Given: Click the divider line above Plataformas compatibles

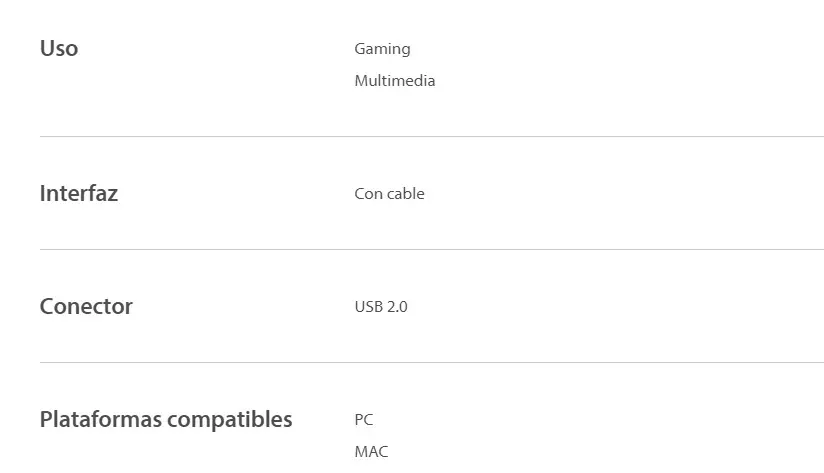Looking at the screenshot, I should (430, 362).
